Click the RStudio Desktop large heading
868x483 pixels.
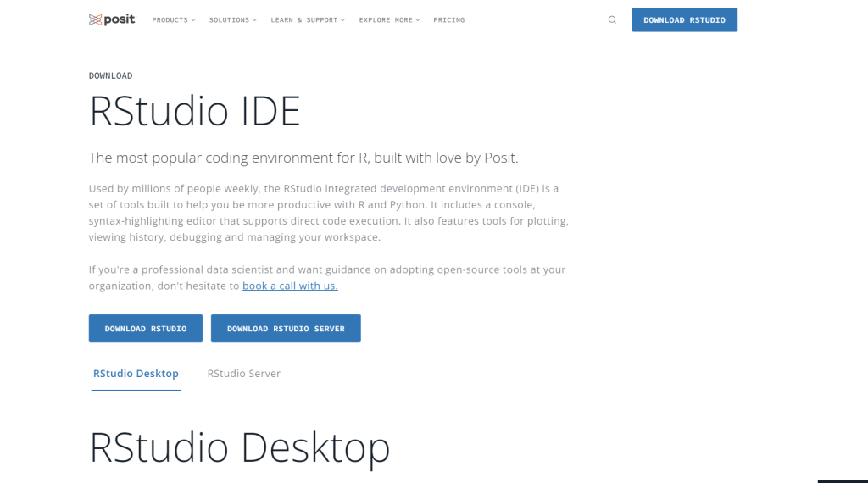[240, 447]
